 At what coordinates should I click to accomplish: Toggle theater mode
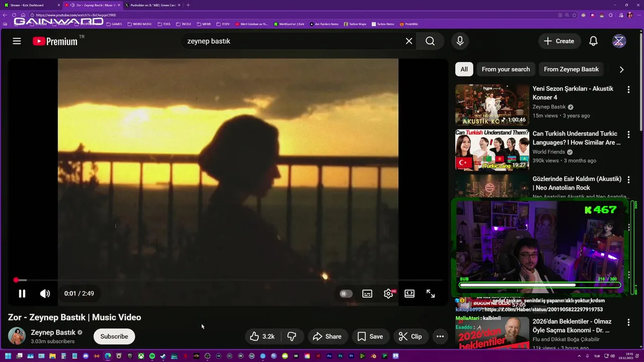pyautogui.click(x=410, y=294)
